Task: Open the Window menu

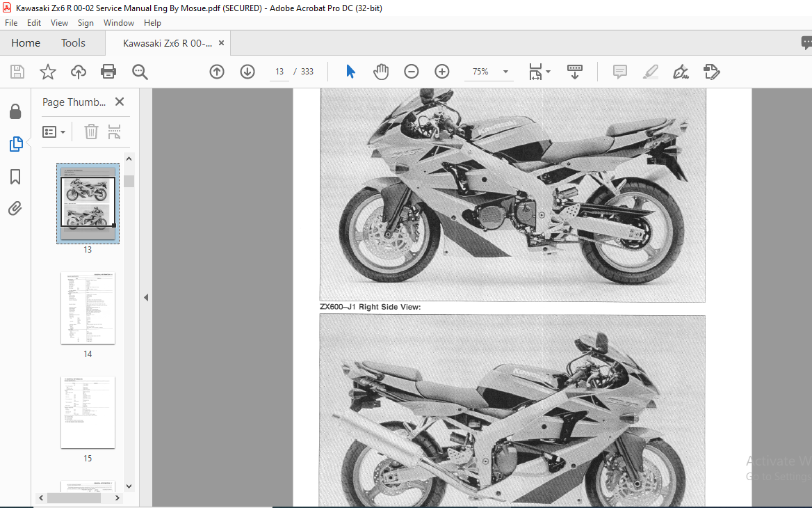Action: 119,23
